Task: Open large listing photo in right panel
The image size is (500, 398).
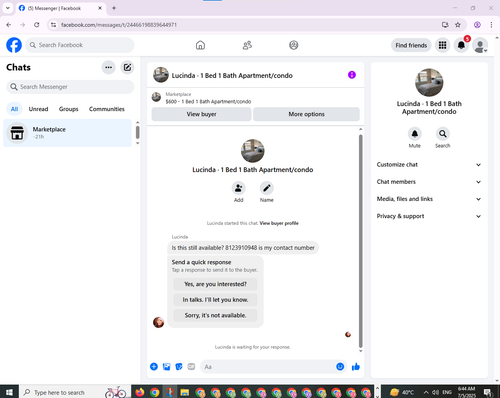Action: click(x=429, y=82)
